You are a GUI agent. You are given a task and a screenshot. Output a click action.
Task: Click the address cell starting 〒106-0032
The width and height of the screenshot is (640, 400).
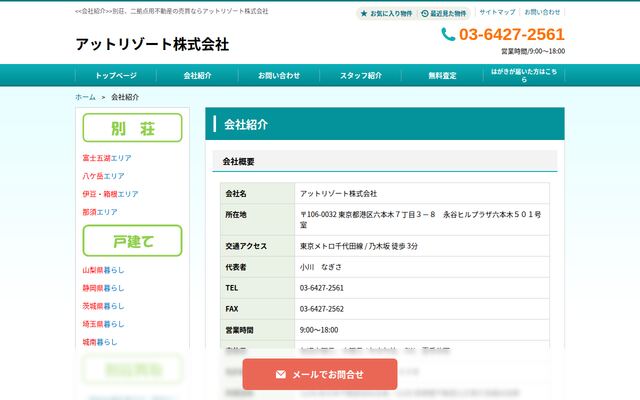[x=420, y=220]
